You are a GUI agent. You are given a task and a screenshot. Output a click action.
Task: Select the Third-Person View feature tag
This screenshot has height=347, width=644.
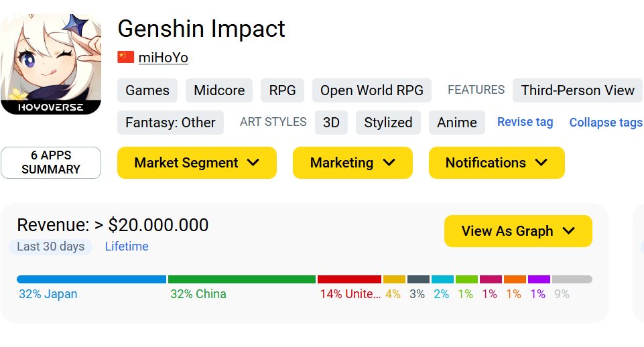pyautogui.click(x=578, y=90)
